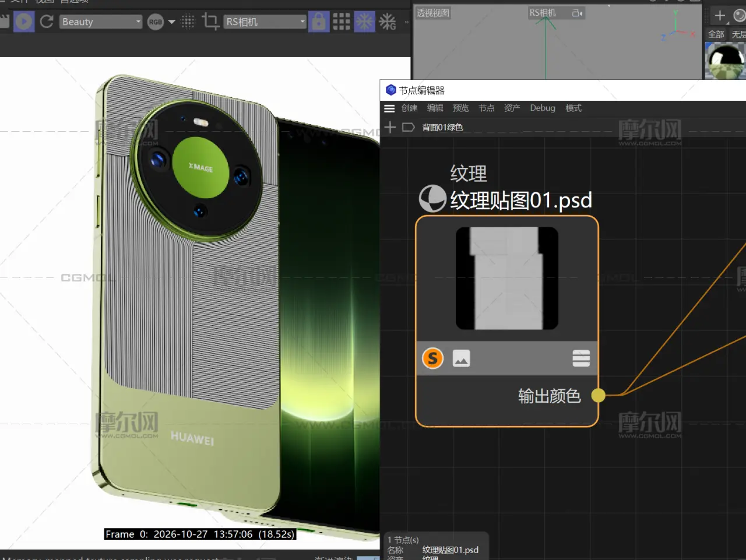Select the crop region render icon

coord(210,22)
